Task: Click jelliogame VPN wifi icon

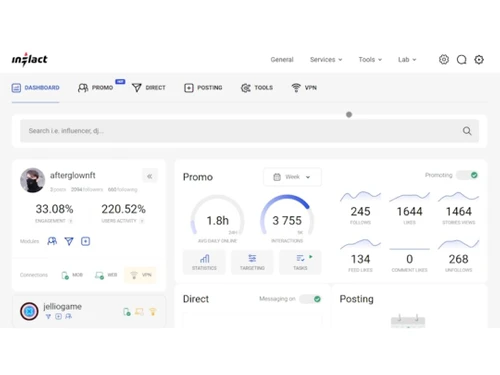Action: 153,312
